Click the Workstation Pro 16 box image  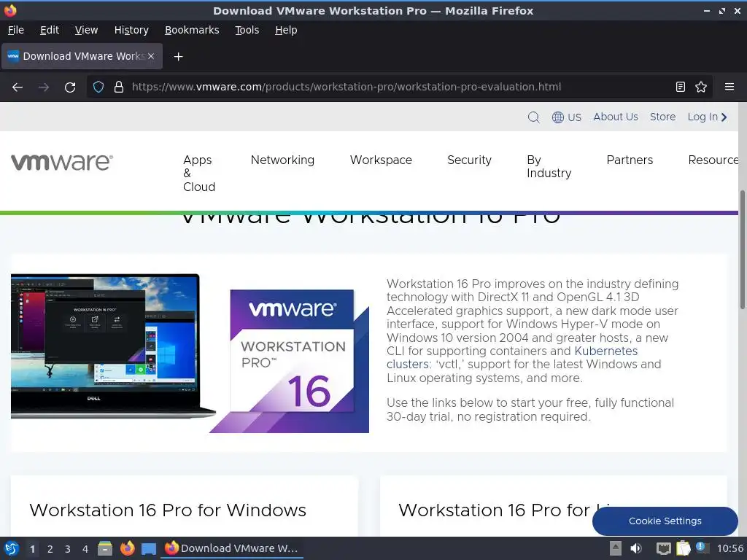click(290, 361)
